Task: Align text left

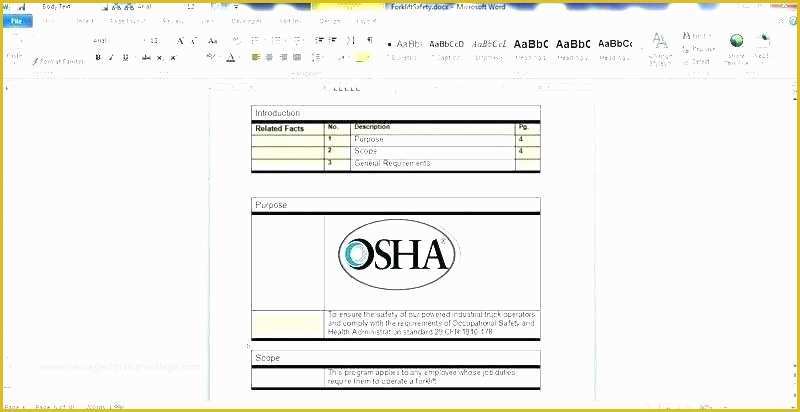Action: click(x=256, y=57)
